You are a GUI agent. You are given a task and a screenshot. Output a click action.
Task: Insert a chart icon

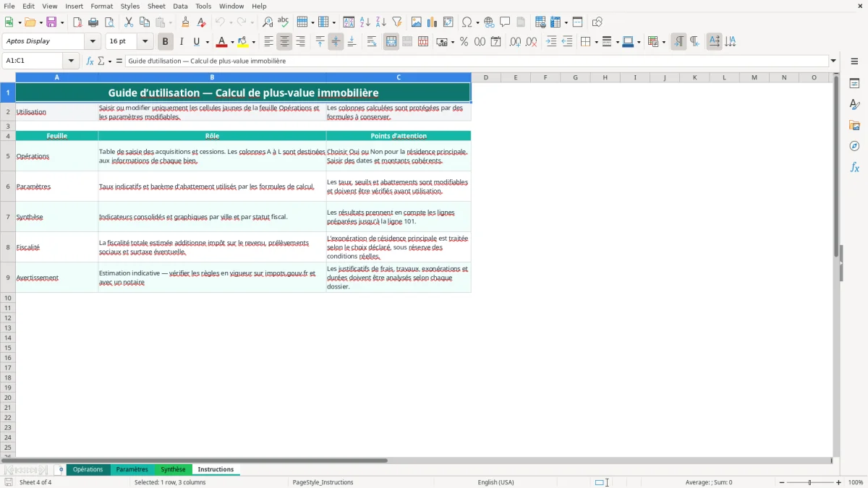(433, 22)
